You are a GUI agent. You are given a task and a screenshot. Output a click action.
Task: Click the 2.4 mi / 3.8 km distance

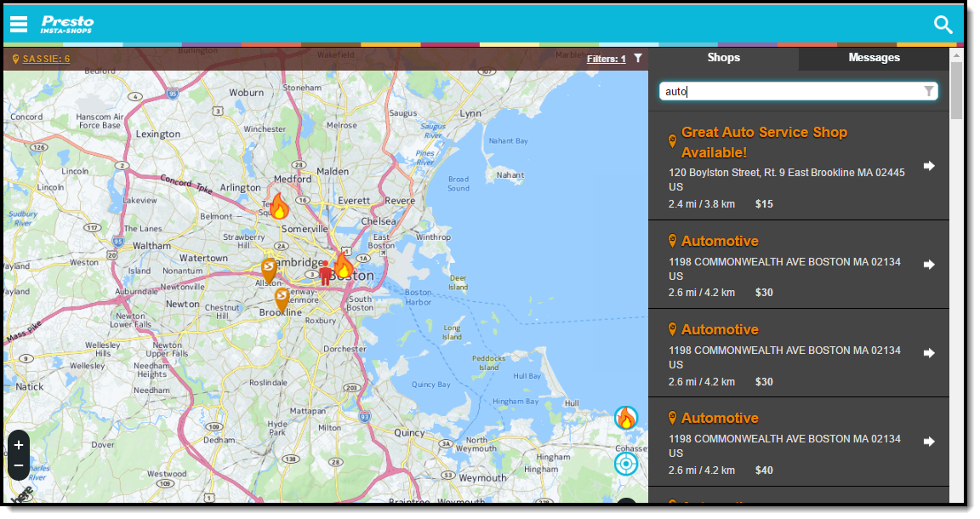[x=701, y=204]
